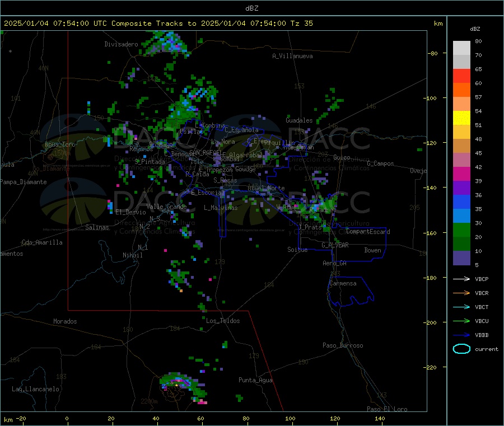The height and width of the screenshot is (426, 504).
Task: Click the 'Paso_Barroso' place label
Action: 343,345
